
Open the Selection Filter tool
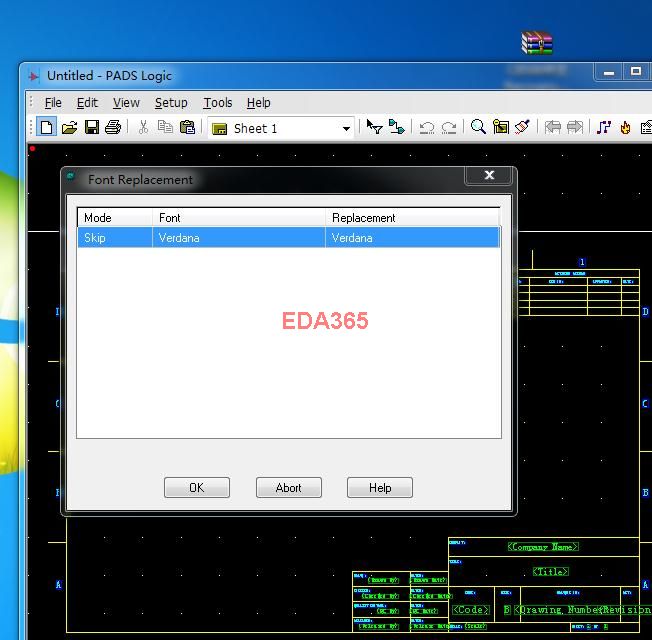point(374,127)
